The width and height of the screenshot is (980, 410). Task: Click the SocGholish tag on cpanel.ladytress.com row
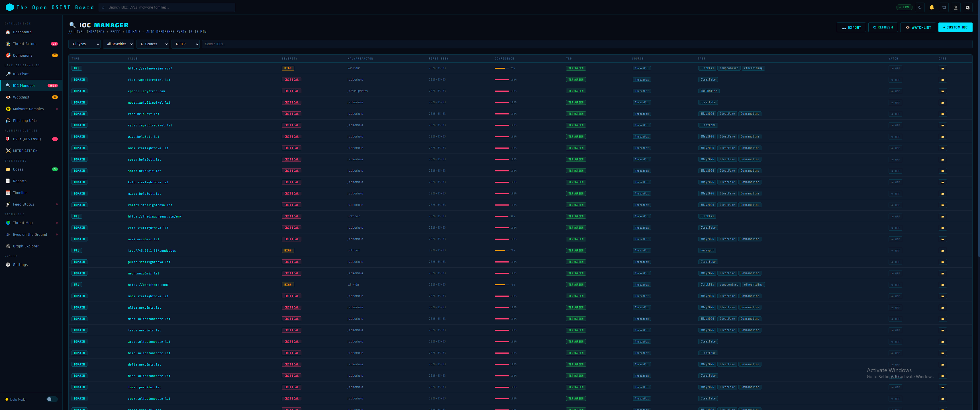pyautogui.click(x=709, y=91)
